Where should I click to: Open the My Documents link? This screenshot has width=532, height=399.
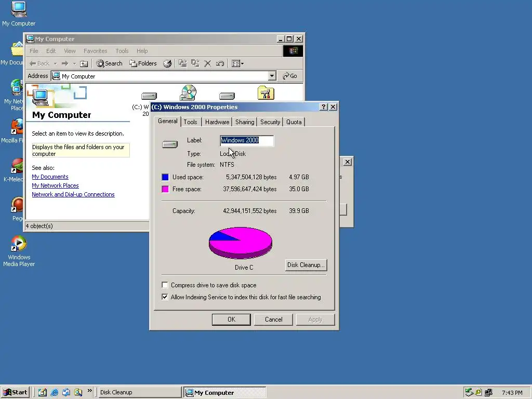coord(50,177)
